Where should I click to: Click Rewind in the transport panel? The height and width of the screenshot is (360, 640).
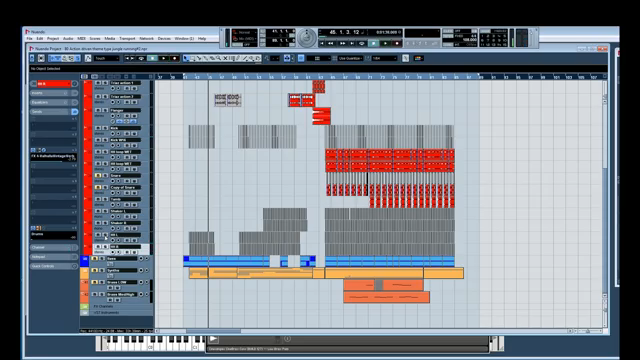pyautogui.click(x=331, y=43)
